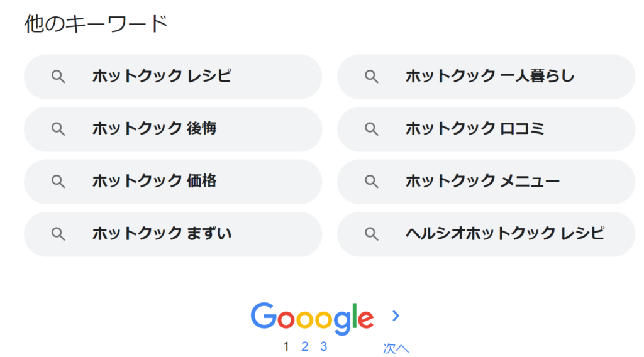644x357 pixels.
Task: Open related search ホットクック 後悔
Action: pyautogui.click(x=173, y=129)
